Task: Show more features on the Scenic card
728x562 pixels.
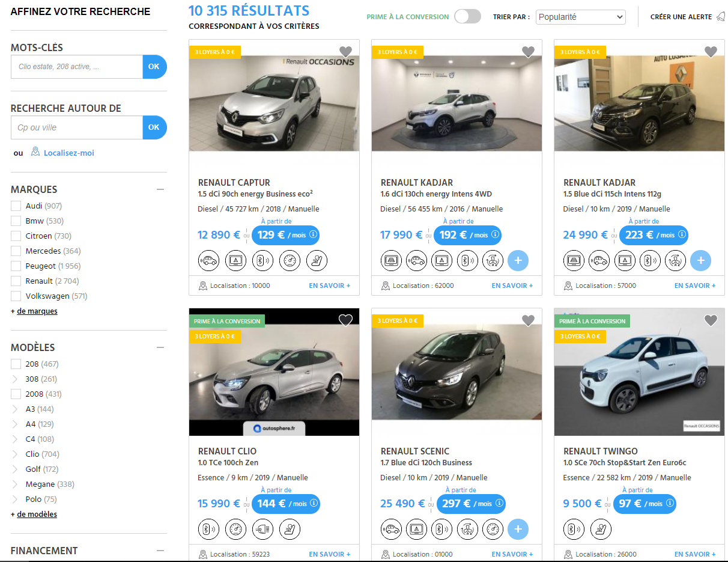Action: (x=518, y=530)
